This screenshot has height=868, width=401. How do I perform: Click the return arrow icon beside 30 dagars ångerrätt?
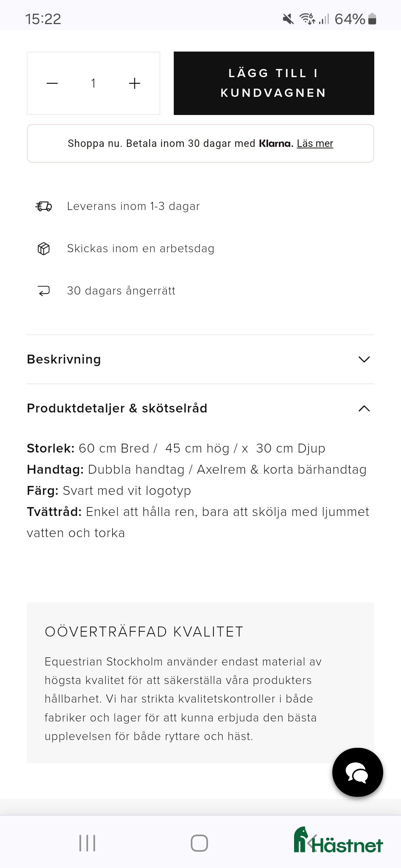43,291
